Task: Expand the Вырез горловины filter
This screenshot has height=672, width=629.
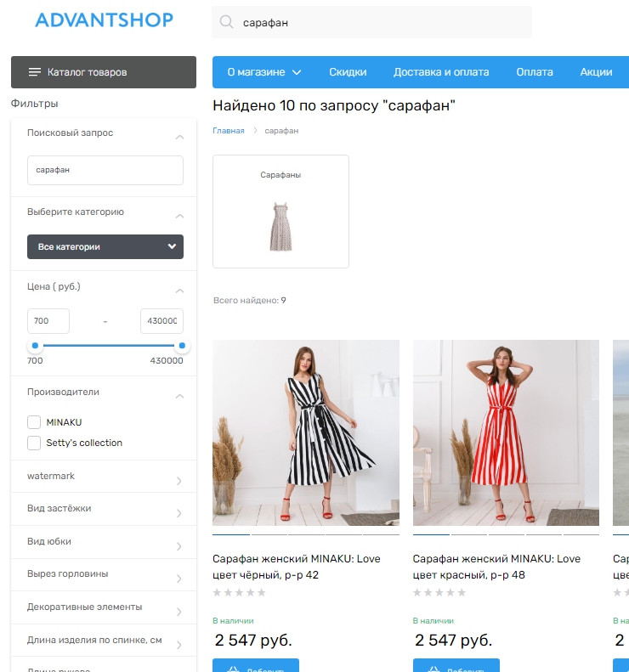Action: 178,578
